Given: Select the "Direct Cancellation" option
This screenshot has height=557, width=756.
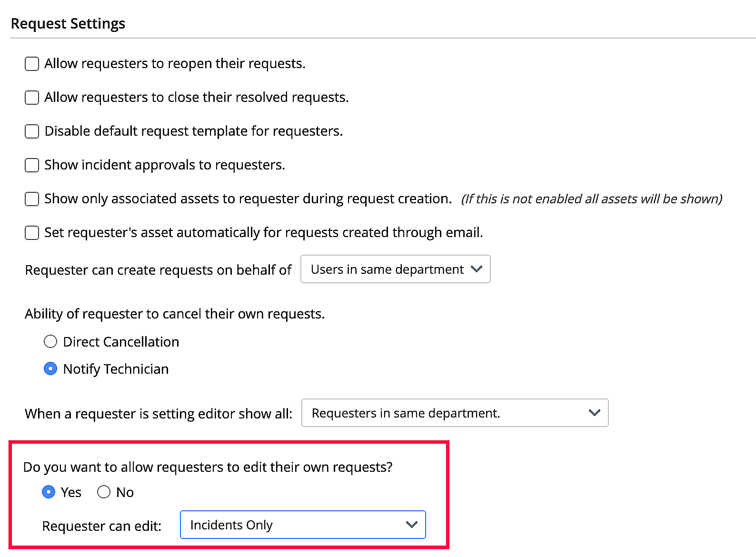Looking at the screenshot, I should (x=50, y=341).
